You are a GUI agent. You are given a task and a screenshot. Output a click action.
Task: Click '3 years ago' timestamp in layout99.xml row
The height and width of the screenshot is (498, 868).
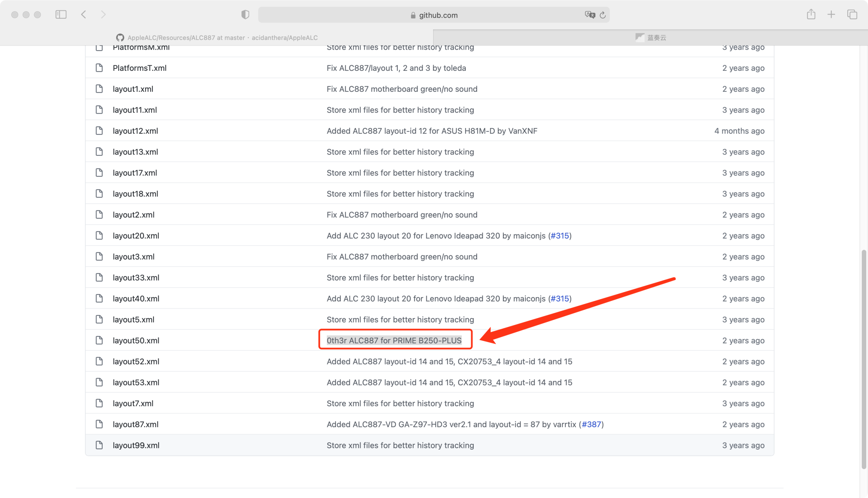[x=744, y=445]
